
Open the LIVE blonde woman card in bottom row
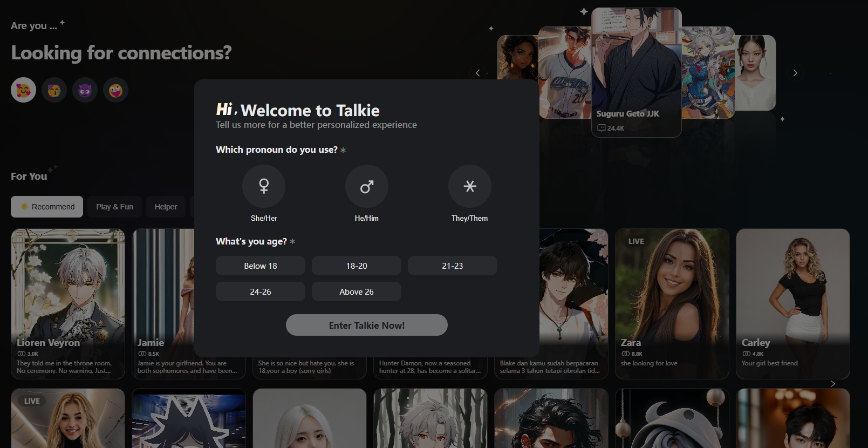pos(68,418)
